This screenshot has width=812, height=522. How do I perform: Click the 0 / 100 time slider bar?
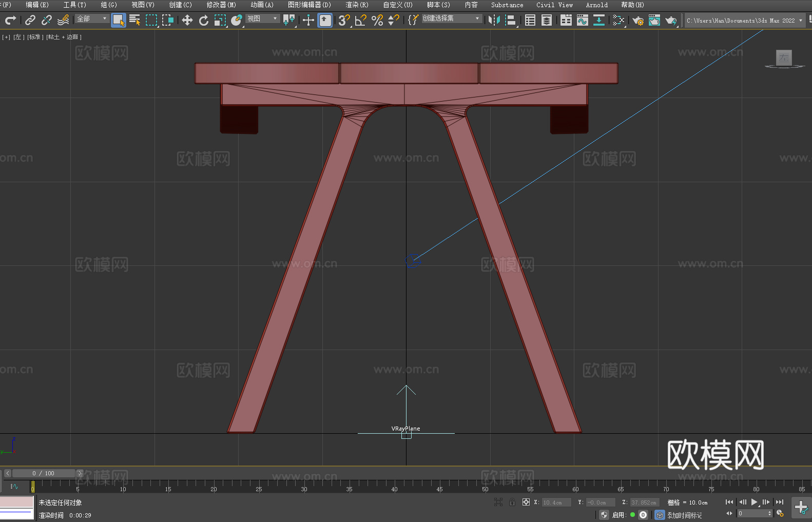[44, 473]
